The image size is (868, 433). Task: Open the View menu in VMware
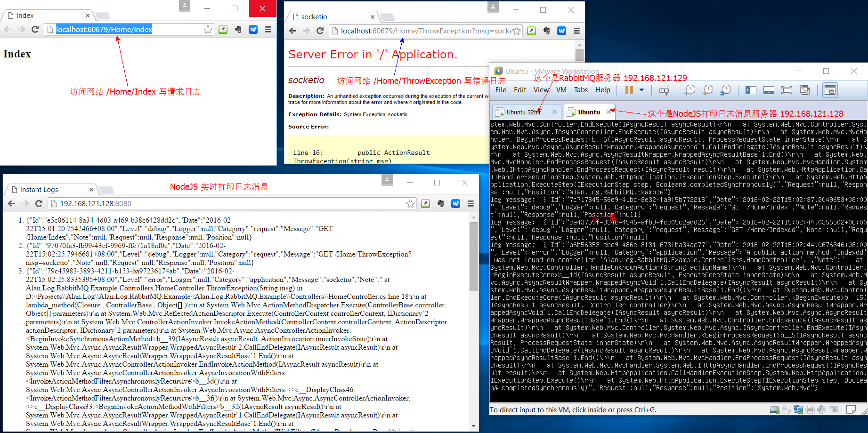541,90
